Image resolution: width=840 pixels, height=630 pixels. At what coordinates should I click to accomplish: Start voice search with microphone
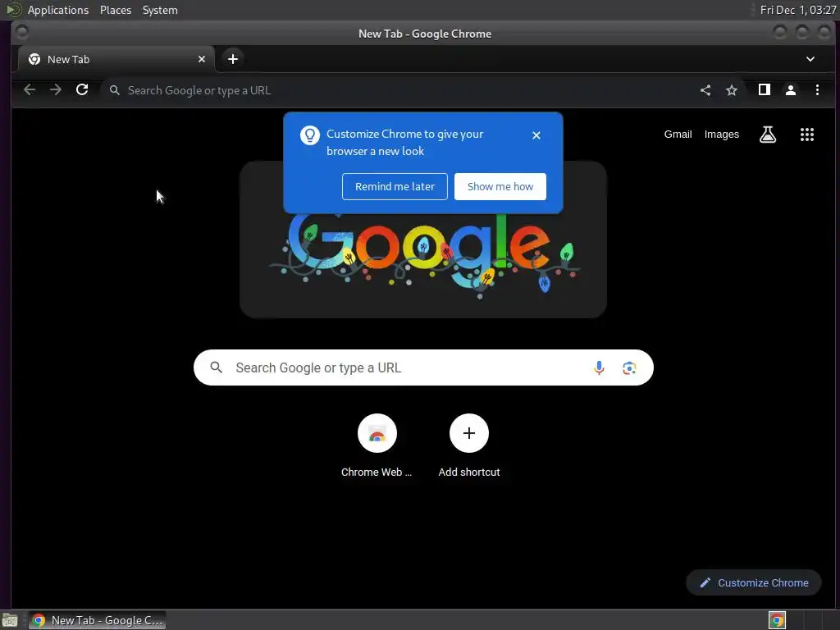pos(599,367)
